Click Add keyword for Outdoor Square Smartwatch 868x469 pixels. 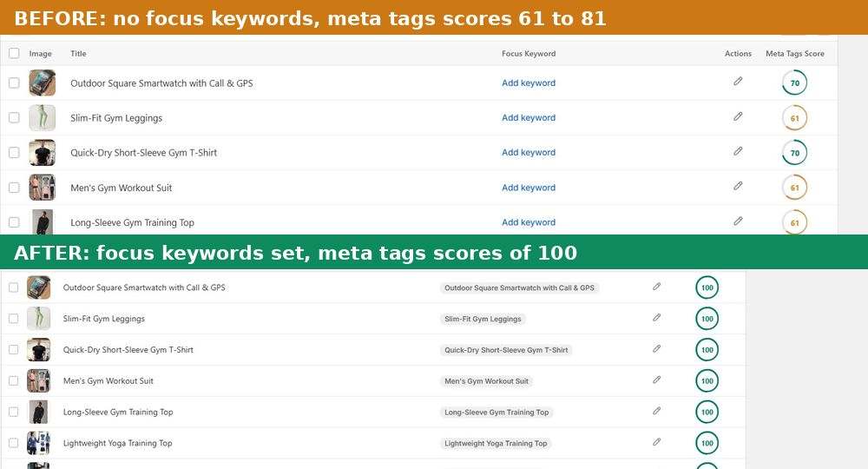click(529, 83)
